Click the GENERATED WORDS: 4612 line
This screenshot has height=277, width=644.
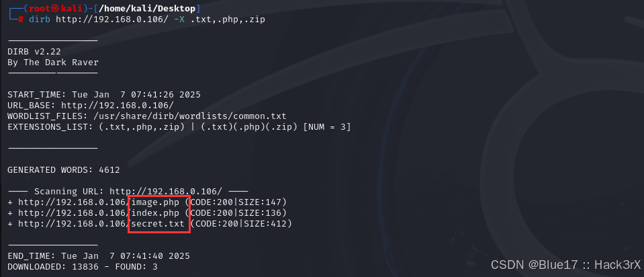click(x=64, y=169)
